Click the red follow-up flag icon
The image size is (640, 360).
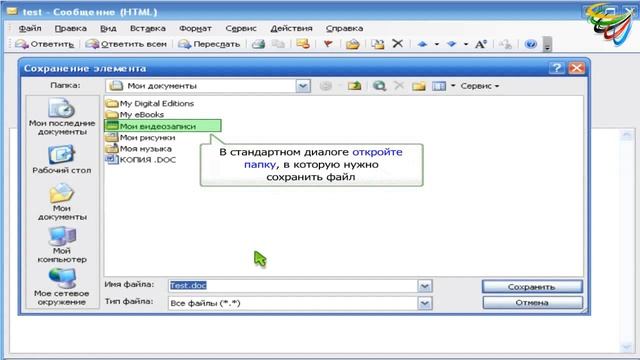[328, 44]
